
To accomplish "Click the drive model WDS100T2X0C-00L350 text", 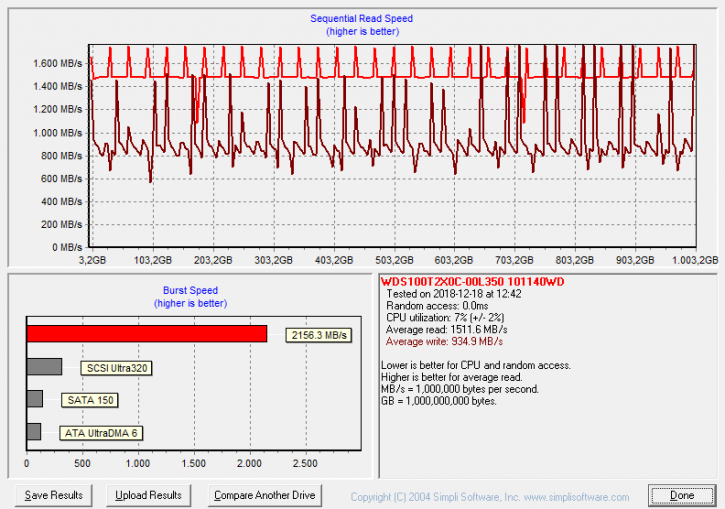I will pos(473,282).
